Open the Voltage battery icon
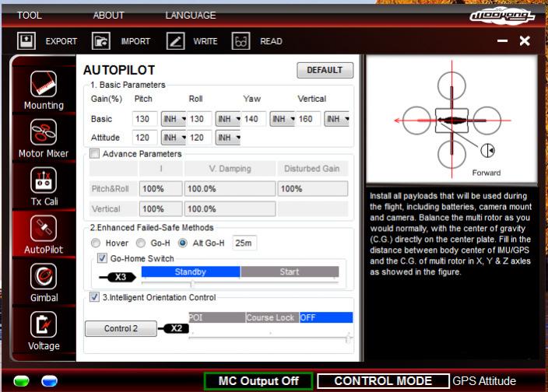This screenshot has height=392, width=548. point(44,324)
